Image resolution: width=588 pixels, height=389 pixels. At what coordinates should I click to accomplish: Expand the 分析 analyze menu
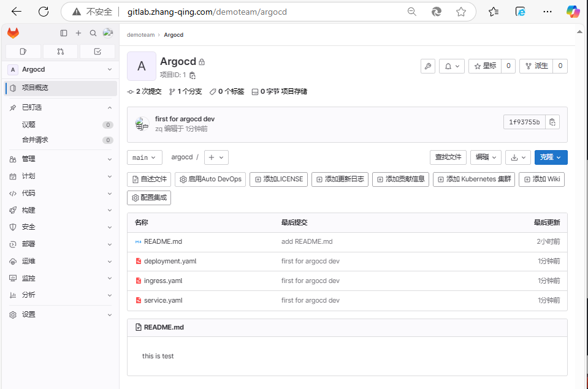[61, 295]
